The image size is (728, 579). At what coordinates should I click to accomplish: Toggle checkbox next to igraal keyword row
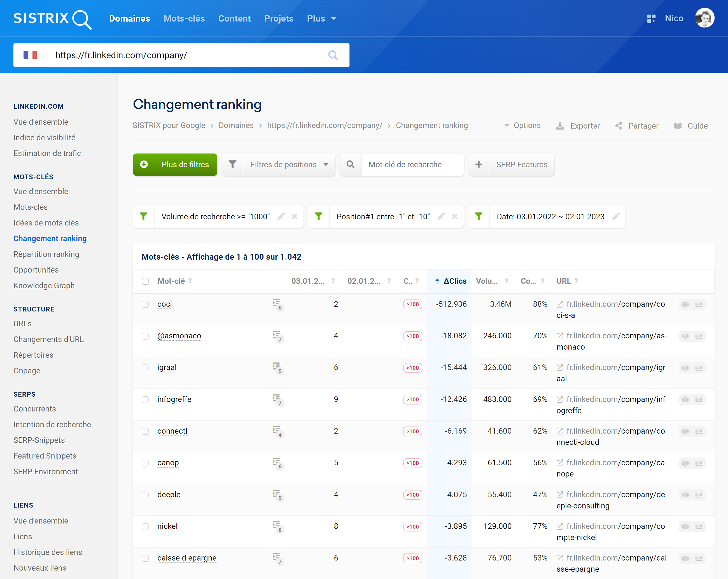[146, 367]
